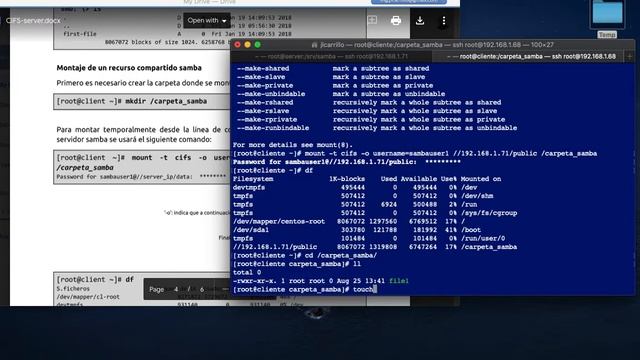
Task: Click the '[root@client ~]# df' line in document
Action: [x=95, y=280]
